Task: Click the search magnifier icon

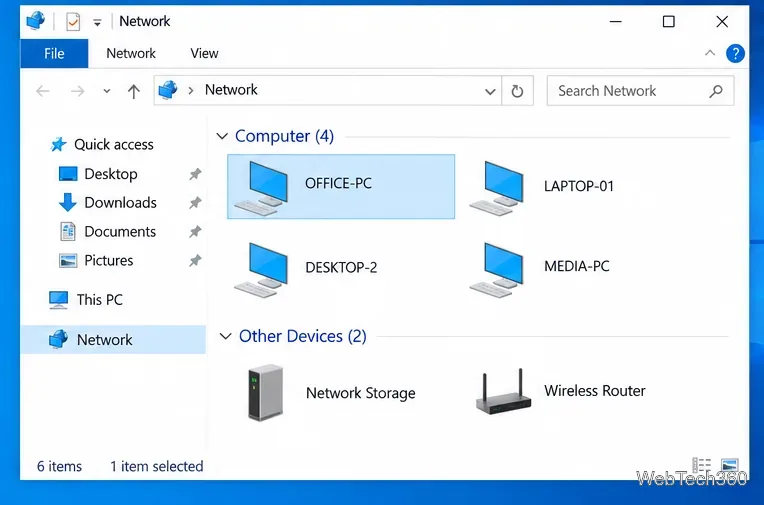Action: click(x=716, y=91)
